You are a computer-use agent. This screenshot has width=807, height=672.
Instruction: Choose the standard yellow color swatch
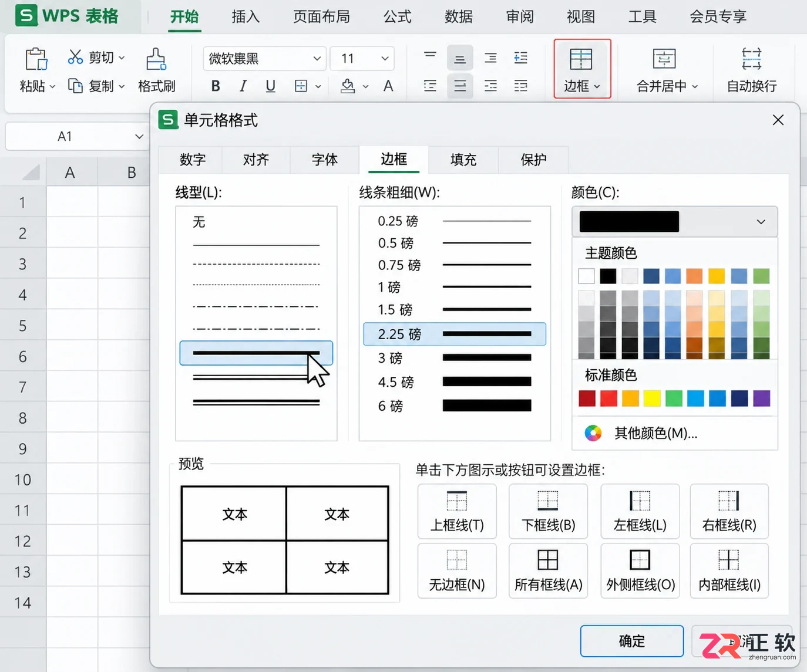point(652,399)
